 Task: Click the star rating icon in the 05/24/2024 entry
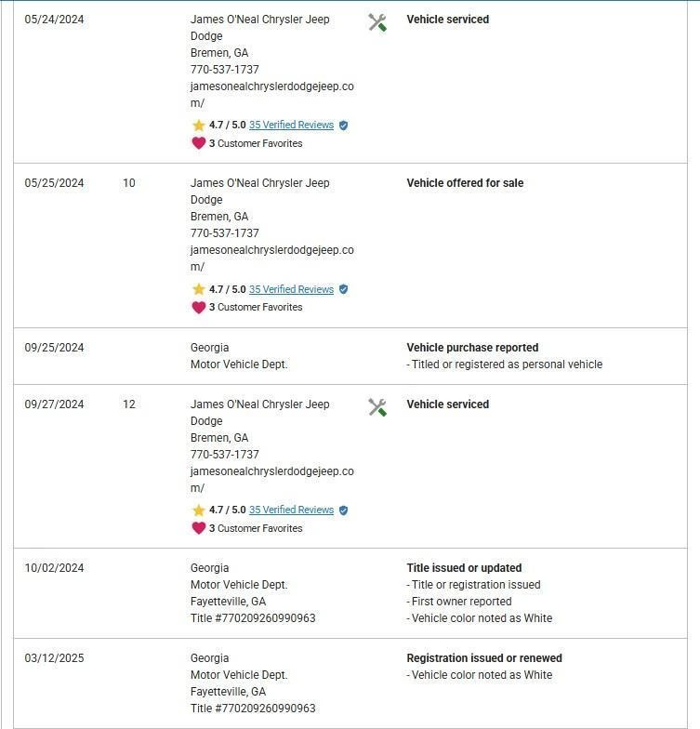198,125
